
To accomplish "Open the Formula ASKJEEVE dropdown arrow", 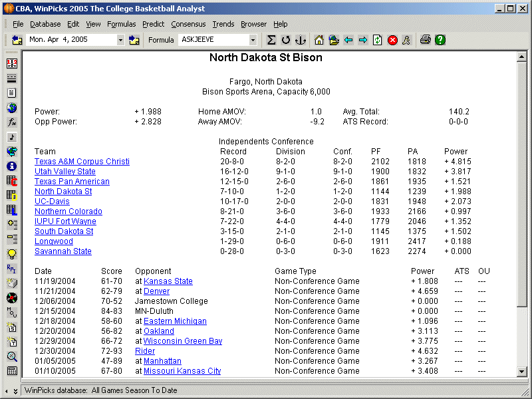I will pos(253,40).
